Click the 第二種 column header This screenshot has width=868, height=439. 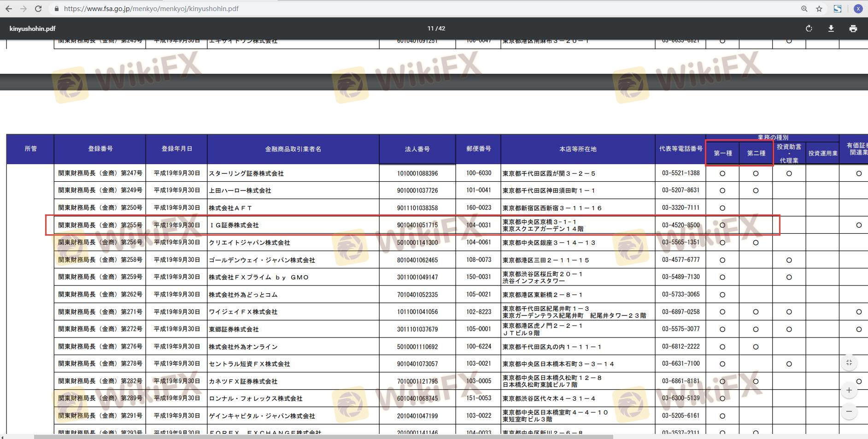[756, 153]
